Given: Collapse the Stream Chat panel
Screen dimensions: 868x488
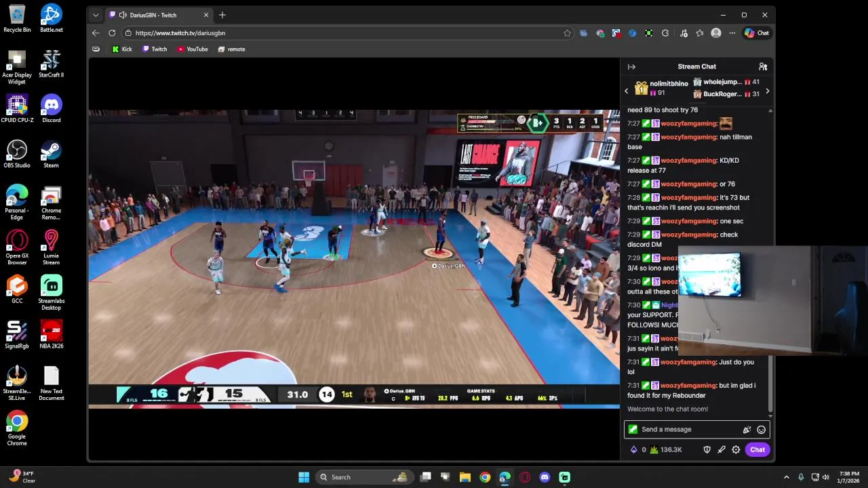Looking at the screenshot, I should point(631,66).
